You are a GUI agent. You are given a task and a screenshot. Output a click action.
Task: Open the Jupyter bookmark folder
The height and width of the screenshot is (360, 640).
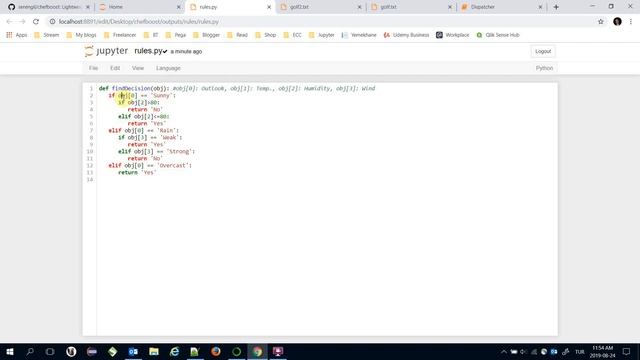[x=322, y=35]
